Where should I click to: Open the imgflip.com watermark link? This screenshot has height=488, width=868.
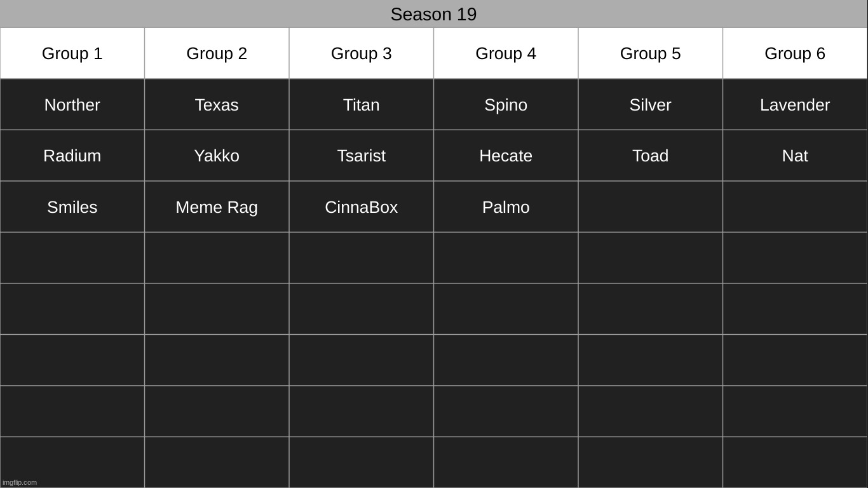point(20,482)
